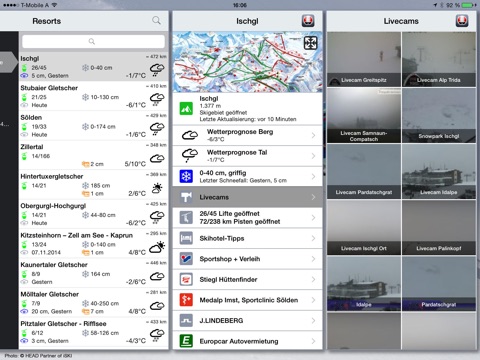Click green lift icon in Ischgl row
This screenshot has width=480, height=360.
(24, 68)
